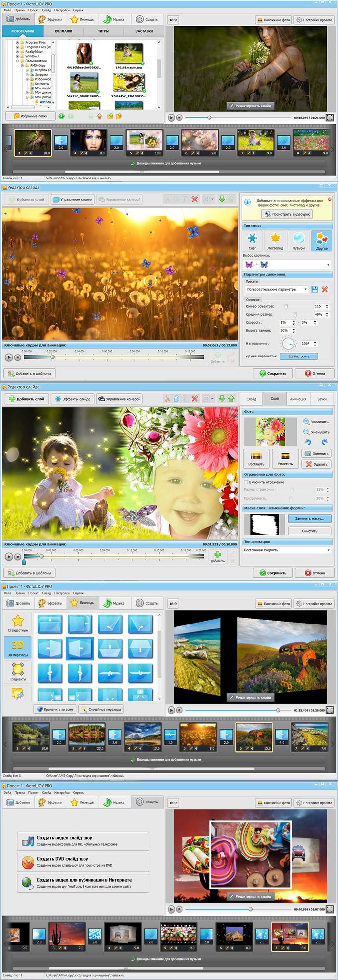Click the Растянуть stretch photo button
Screen dimensions: 338x980
[x=256, y=459]
